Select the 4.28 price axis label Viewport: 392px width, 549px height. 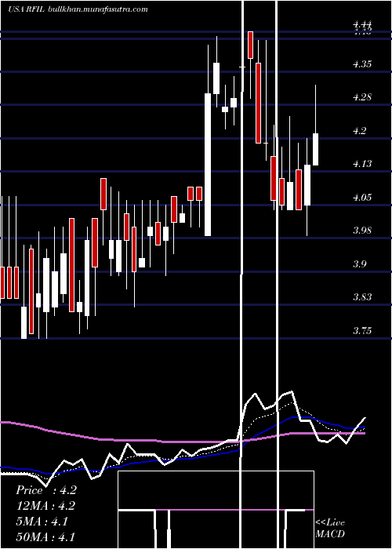tap(362, 97)
